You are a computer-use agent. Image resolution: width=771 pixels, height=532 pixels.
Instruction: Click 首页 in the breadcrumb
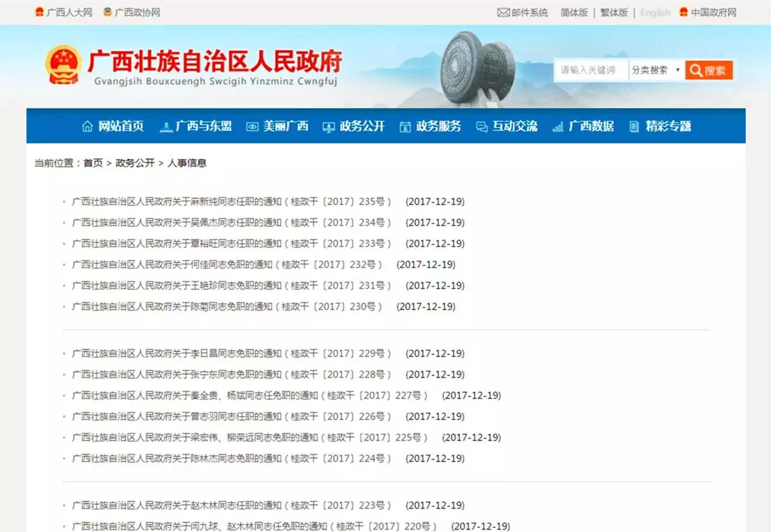93,163
